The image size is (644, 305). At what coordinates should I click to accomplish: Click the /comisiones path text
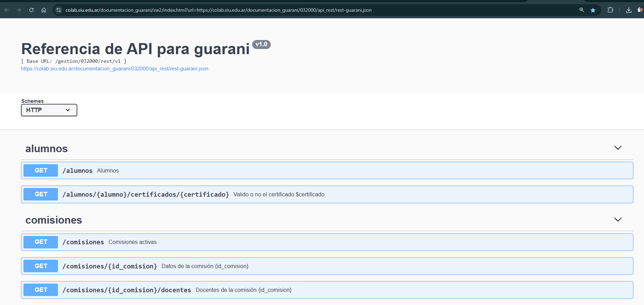point(83,242)
